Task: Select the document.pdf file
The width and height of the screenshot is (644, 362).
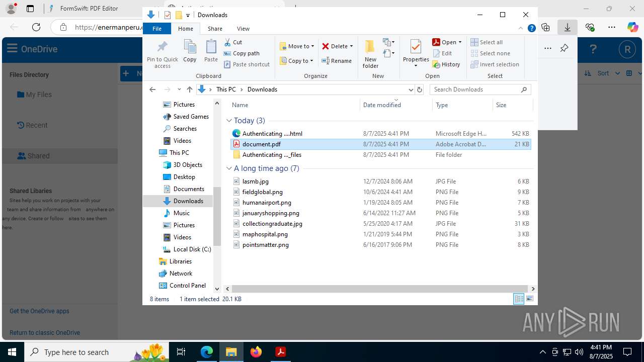Action: [x=380, y=144]
